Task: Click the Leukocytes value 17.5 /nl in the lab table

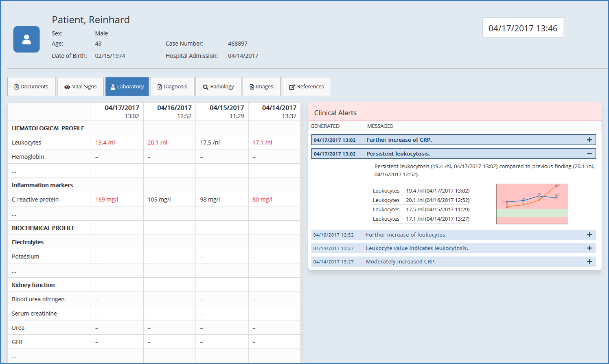Action: point(210,143)
